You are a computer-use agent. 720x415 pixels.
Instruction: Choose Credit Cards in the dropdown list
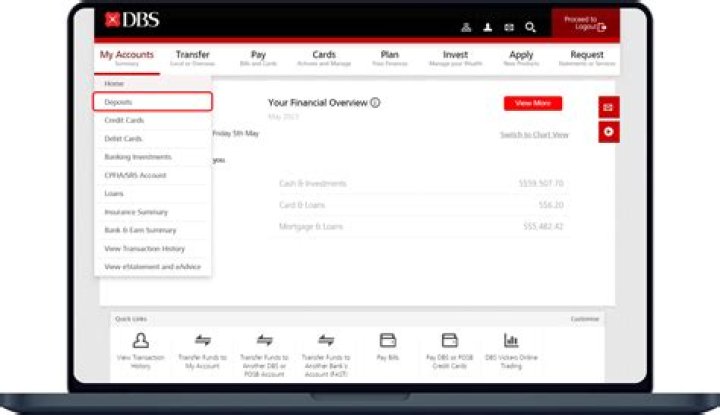124,120
